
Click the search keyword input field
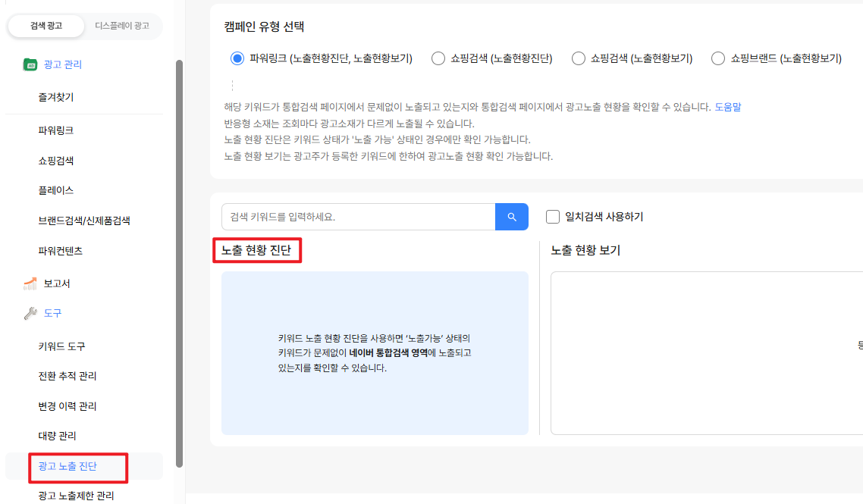(358, 217)
